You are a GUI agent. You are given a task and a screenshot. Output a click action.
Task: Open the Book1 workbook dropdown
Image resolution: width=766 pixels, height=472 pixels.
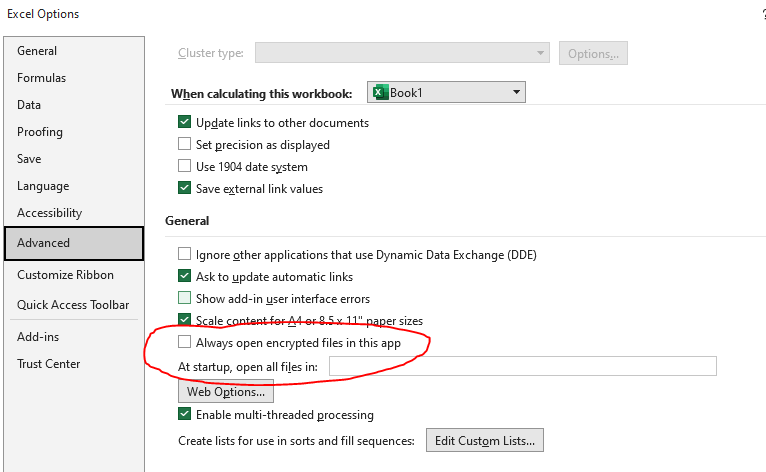[446, 92]
